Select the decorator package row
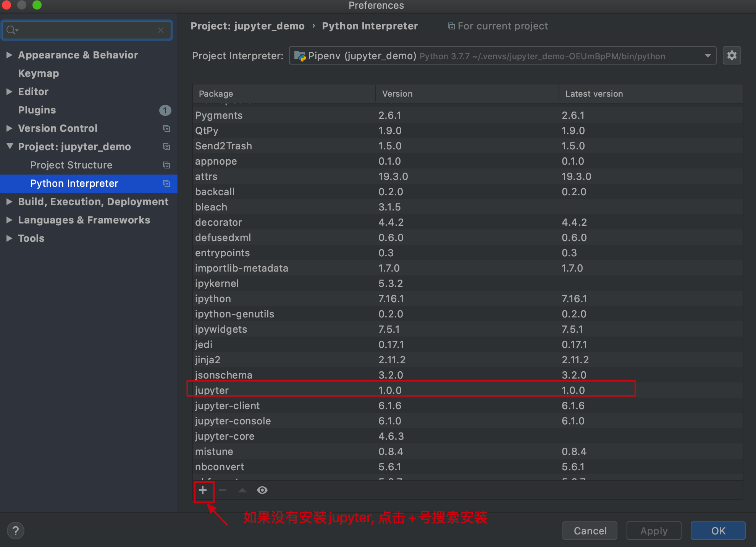 (468, 222)
